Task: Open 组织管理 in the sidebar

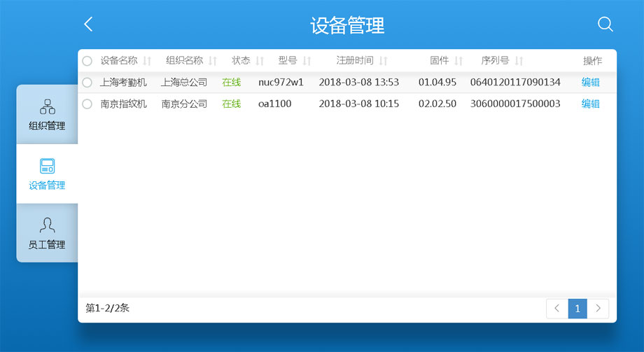Action: 47,115
